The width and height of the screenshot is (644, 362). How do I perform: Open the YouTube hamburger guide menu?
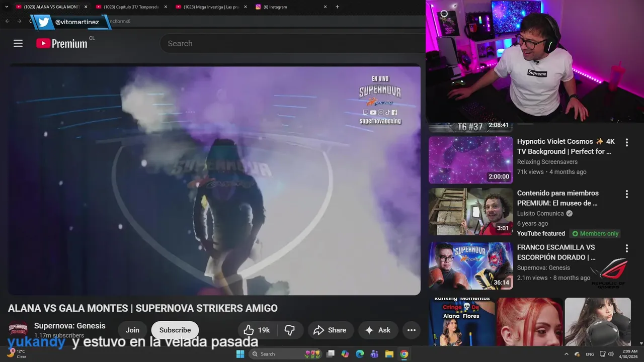coord(18,43)
